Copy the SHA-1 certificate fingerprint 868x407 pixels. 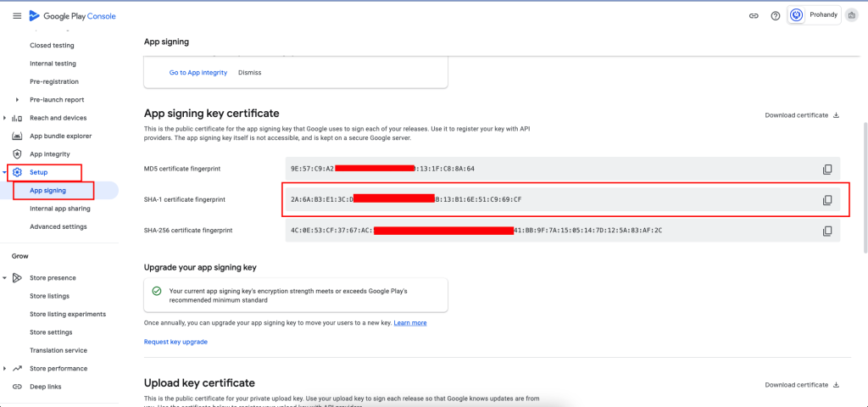pyautogui.click(x=827, y=200)
